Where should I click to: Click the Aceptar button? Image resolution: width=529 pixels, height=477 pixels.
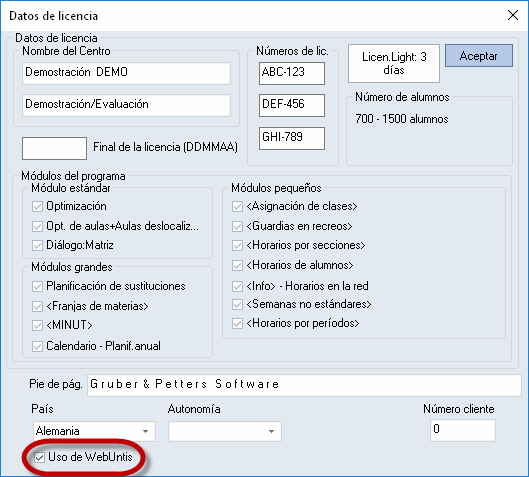[x=479, y=56]
